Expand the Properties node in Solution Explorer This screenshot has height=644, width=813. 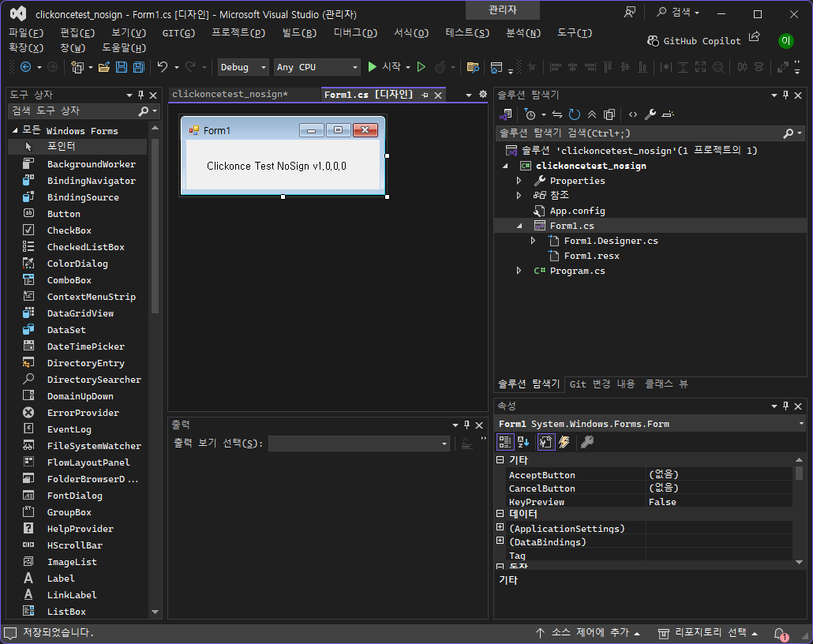coord(519,181)
